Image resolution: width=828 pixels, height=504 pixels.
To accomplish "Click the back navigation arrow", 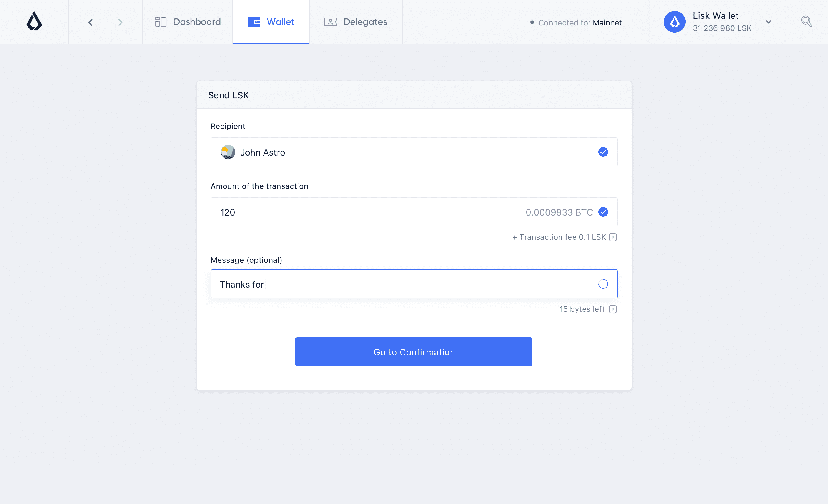I will [90, 22].
